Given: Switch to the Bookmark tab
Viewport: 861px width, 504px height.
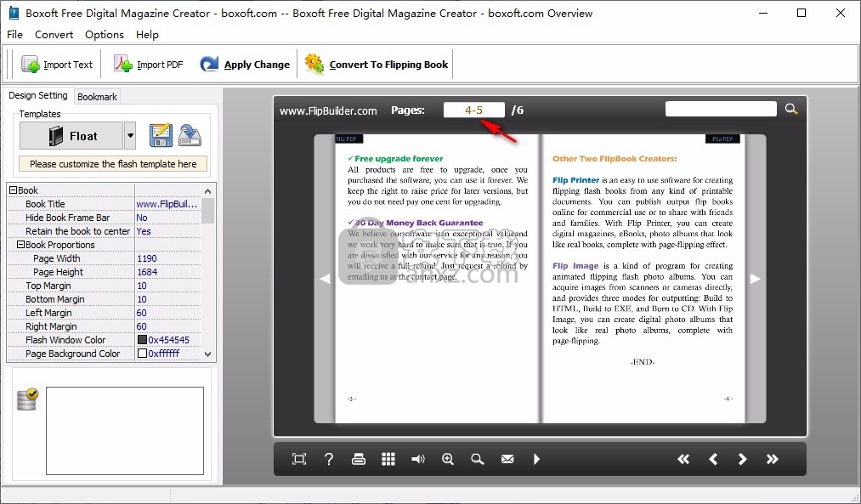Looking at the screenshot, I should (97, 97).
